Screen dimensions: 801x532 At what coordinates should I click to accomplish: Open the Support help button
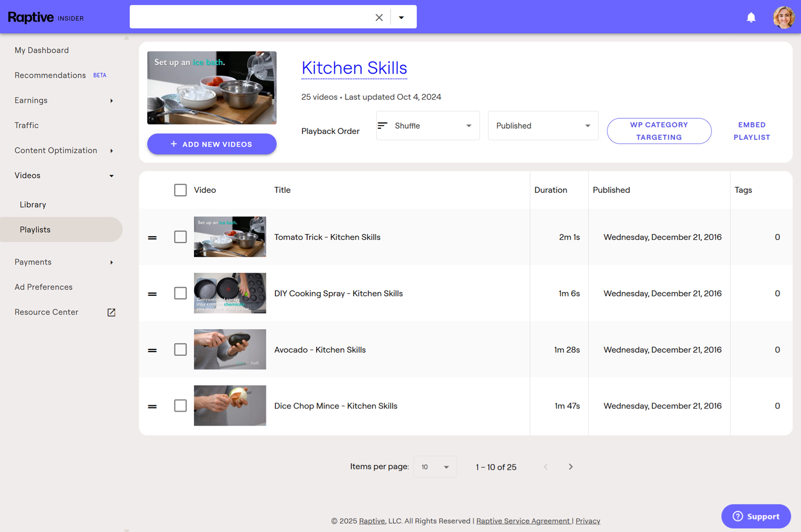[756, 516]
